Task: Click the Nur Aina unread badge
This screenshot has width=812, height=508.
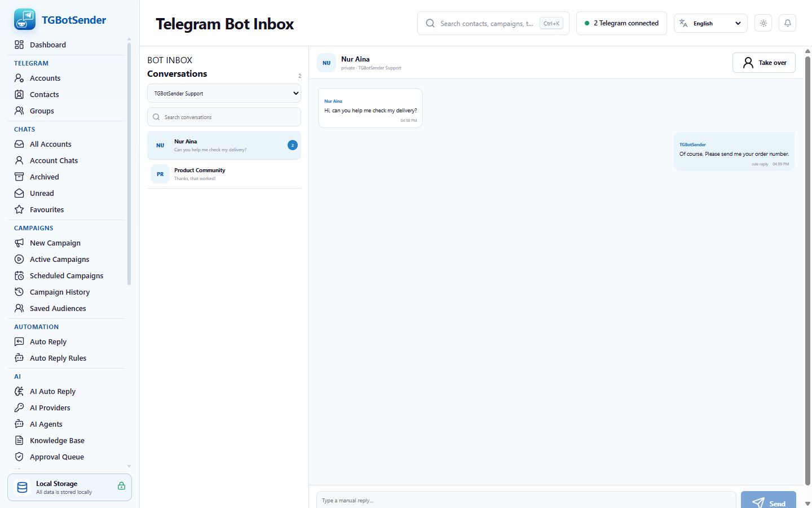Action: coord(293,145)
